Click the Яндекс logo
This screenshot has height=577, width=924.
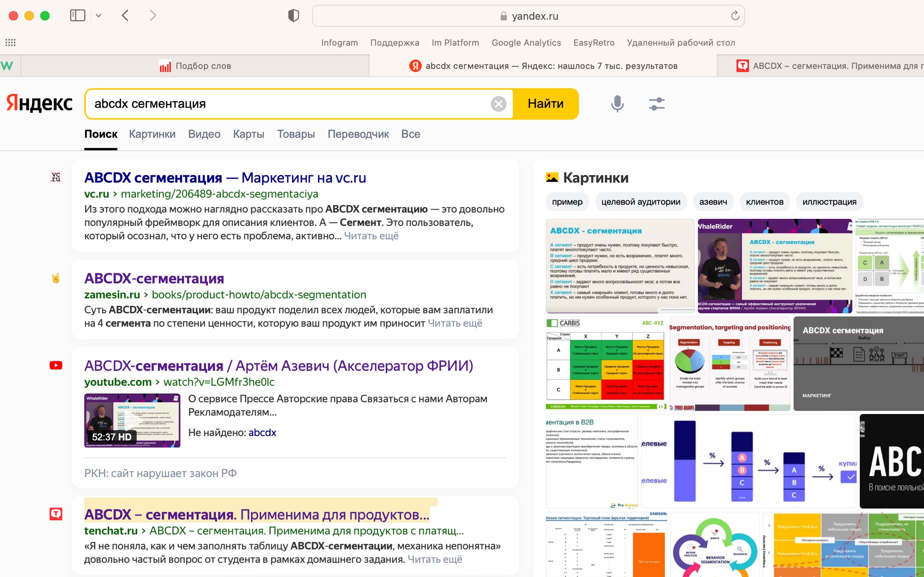pos(39,103)
